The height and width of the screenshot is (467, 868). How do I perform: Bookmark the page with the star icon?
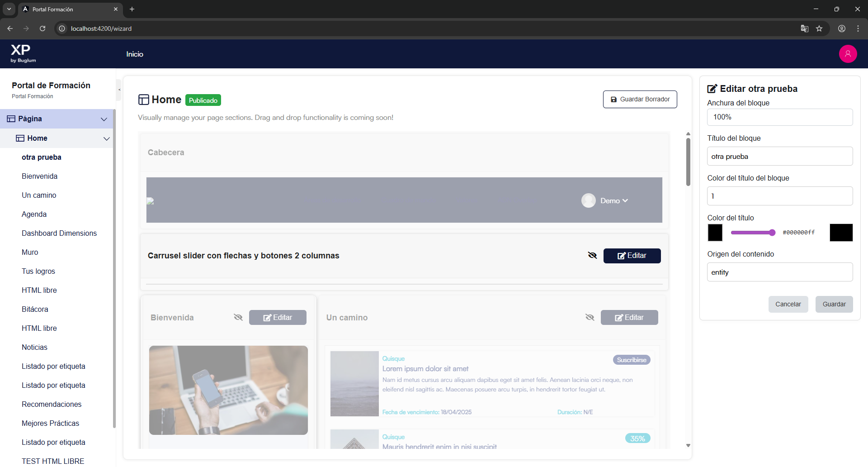pyautogui.click(x=819, y=29)
